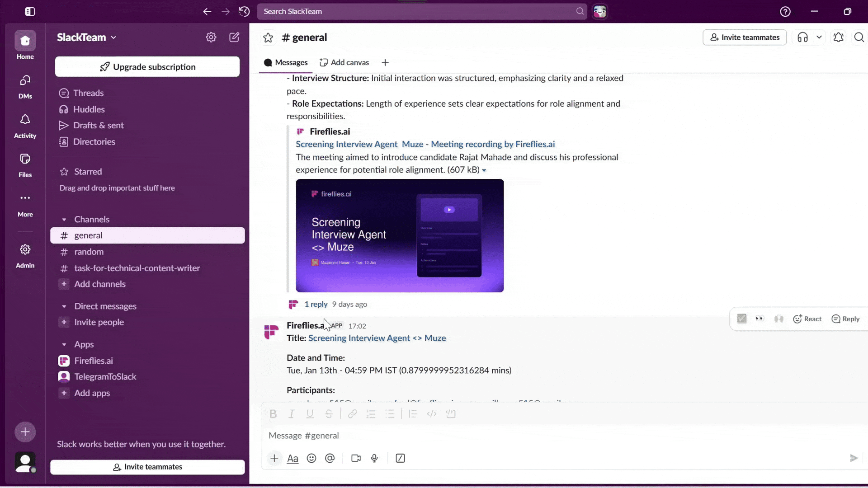Compose a new message with the pencil icon
The height and width of the screenshot is (488, 868).
click(x=234, y=37)
